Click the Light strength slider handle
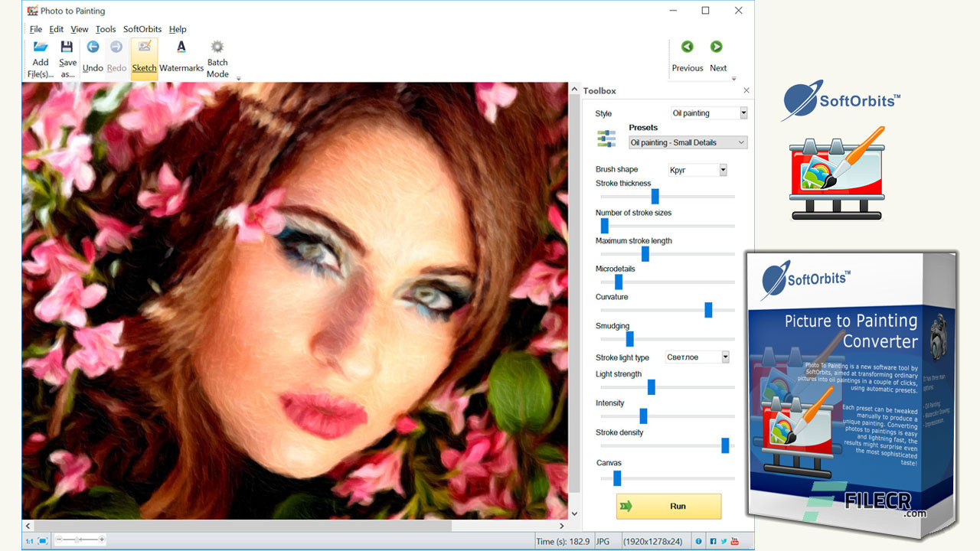 point(651,387)
